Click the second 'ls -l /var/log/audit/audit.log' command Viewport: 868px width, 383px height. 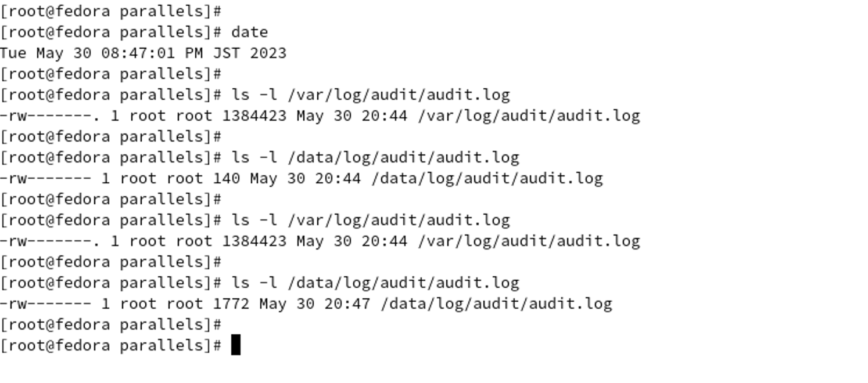(371, 220)
